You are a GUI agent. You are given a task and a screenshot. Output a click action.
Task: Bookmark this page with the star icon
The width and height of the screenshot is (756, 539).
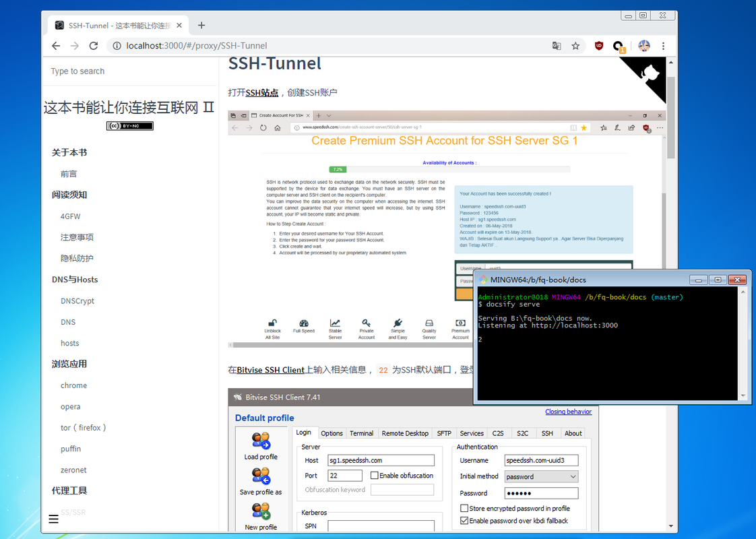[575, 46]
